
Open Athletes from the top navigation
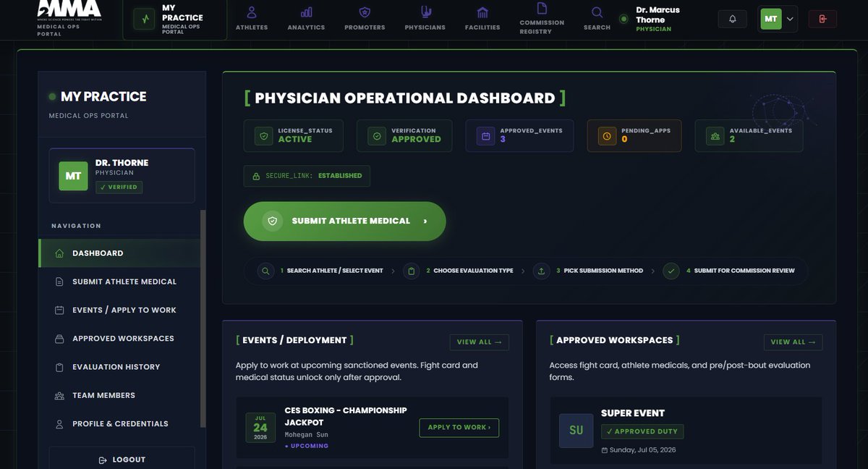point(252,19)
